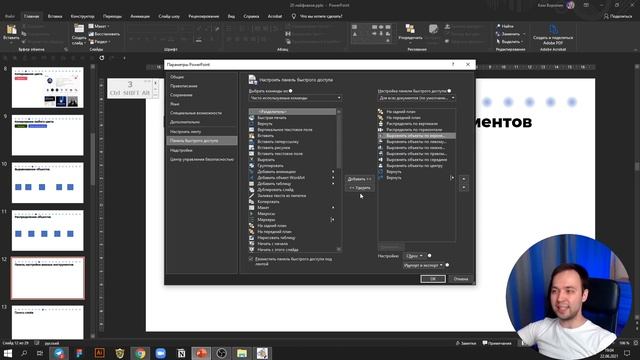
Task: Open the Windows Start menu
Action: tap(8, 353)
